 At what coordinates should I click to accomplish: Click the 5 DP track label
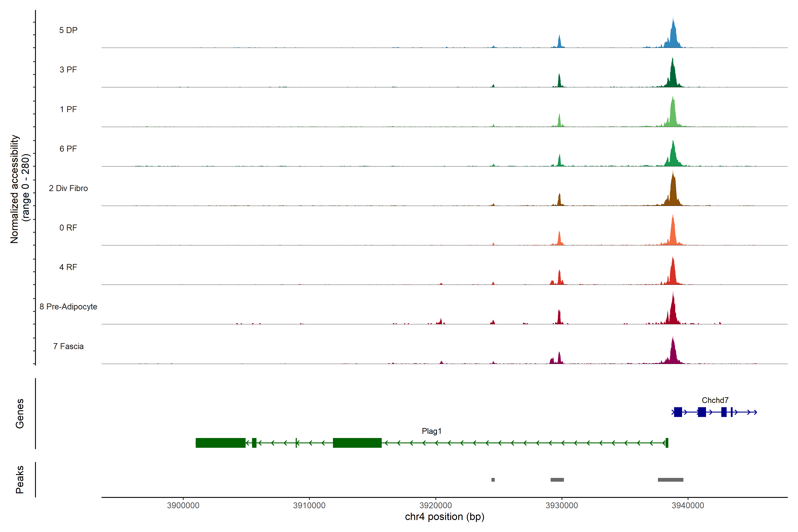[x=68, y=30]
